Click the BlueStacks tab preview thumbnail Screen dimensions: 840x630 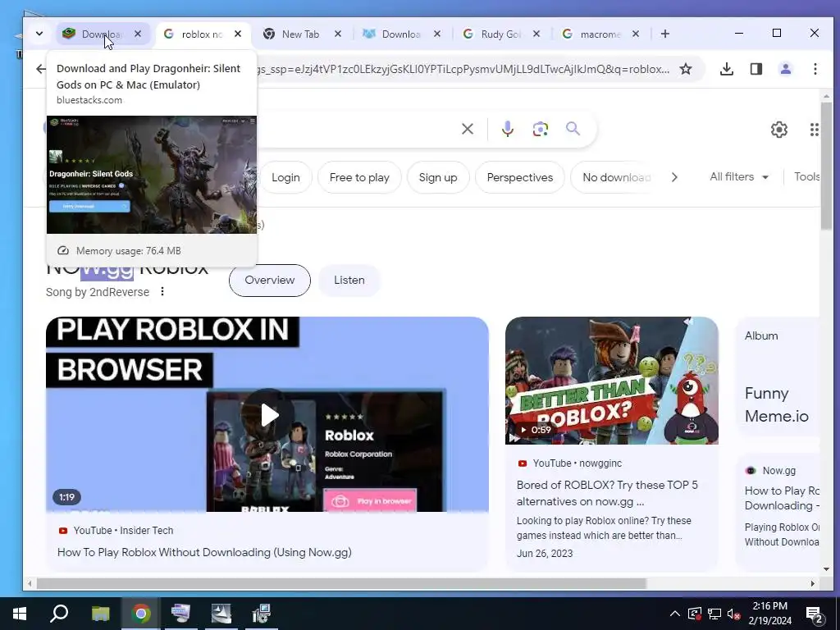point(152,175)
